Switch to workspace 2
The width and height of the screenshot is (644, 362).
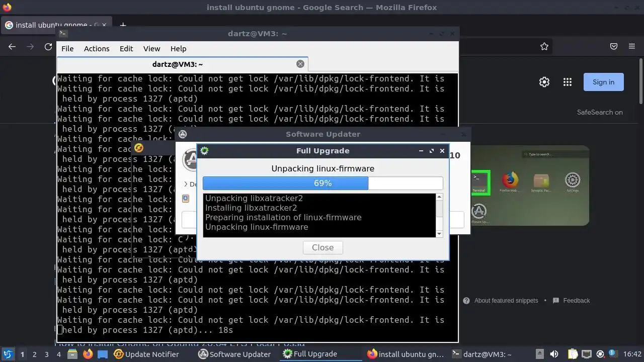[x=34, y=354]
